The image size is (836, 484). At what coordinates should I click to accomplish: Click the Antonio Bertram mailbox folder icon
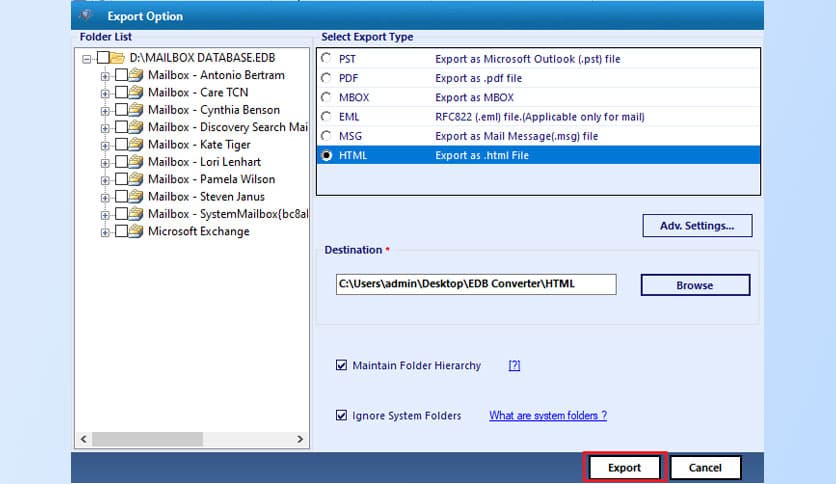pyautogui.click(x=136, y=75)
